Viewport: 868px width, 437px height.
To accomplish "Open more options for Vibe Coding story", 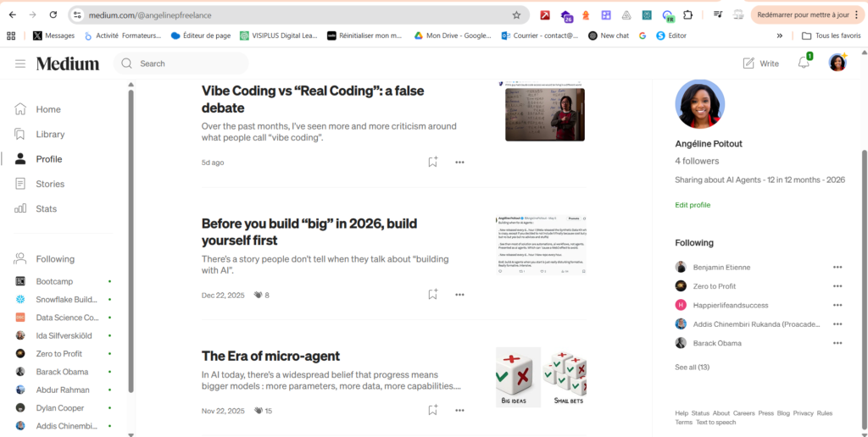I will 459,162.
